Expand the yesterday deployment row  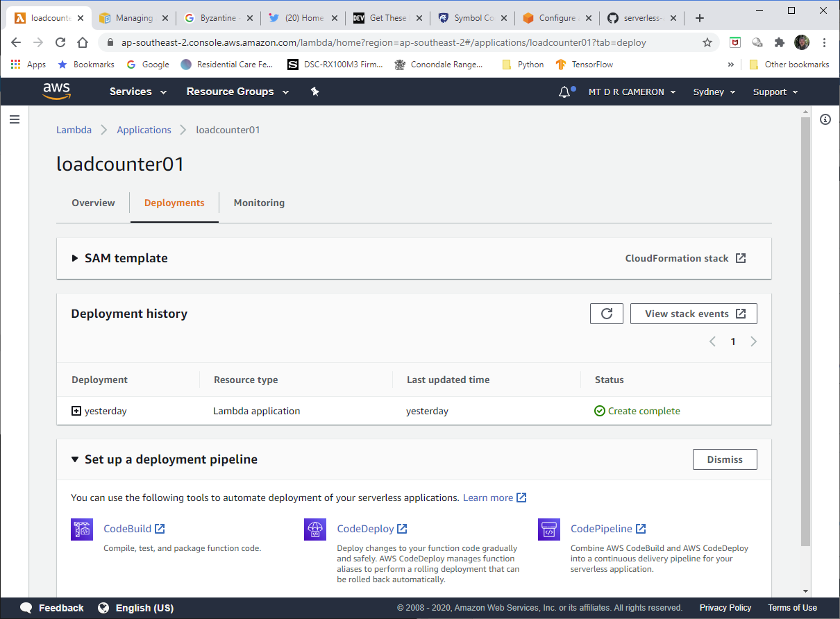76,411
